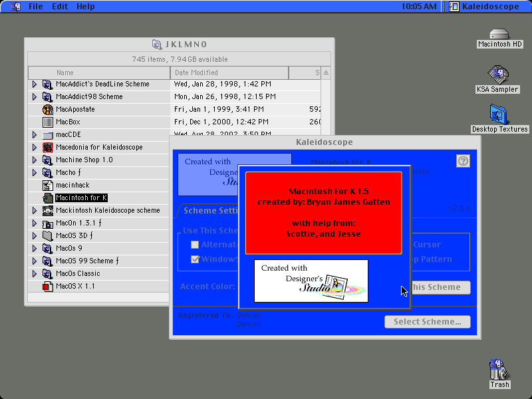Click the Registered To label in Kaleidoscope
Screen dimensions: 532x399
click(x=205, y=315)
